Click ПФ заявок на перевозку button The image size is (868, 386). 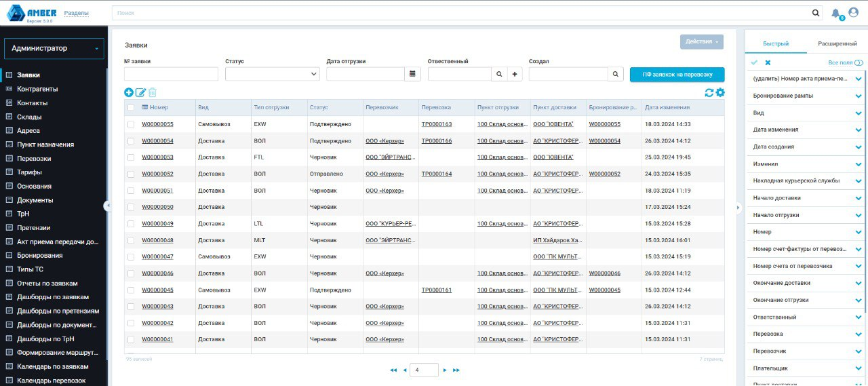tap(677, 75)
